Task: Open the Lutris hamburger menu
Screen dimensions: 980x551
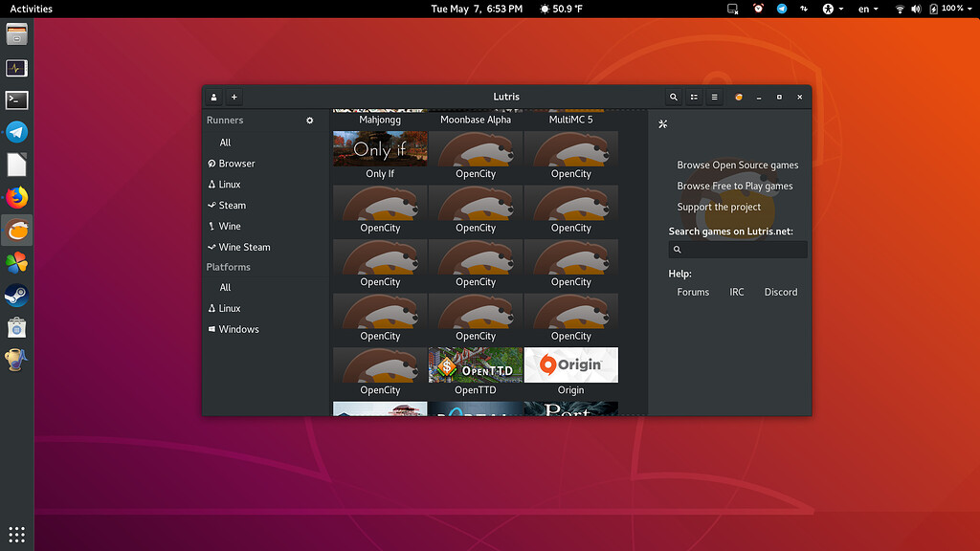Action: (x=714, y=98)
